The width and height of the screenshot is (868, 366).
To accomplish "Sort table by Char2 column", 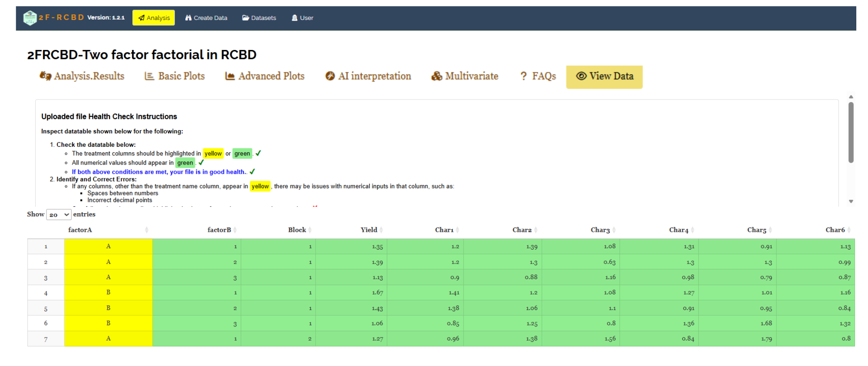I will (x=503, y=230).
